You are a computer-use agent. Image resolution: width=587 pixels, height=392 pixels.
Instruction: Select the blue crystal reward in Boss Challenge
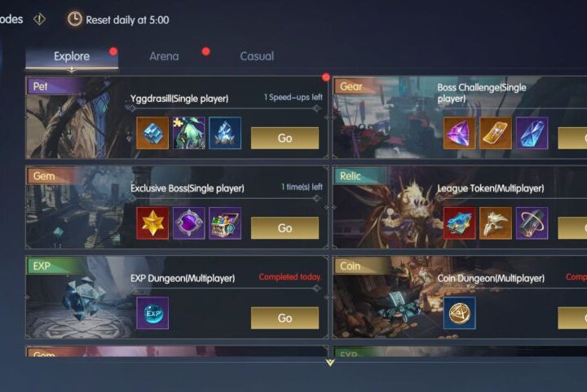click(x=532, y=133)
